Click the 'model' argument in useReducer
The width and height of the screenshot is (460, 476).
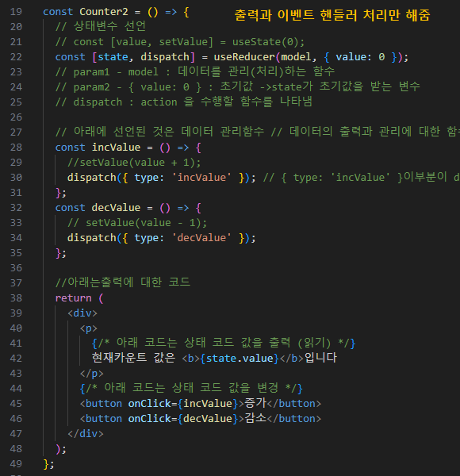[296, 57]
